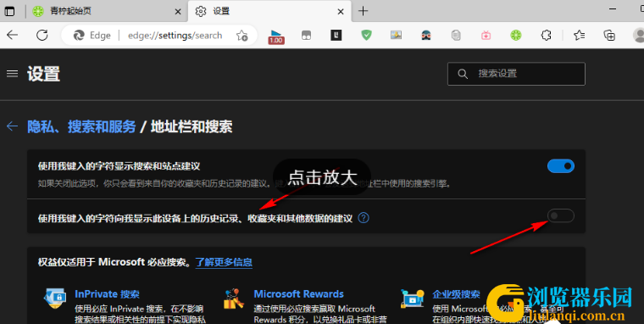Viewport: 644px width, 324px height.
Task: Open the black L extension icon
Action: pos(336,36)
